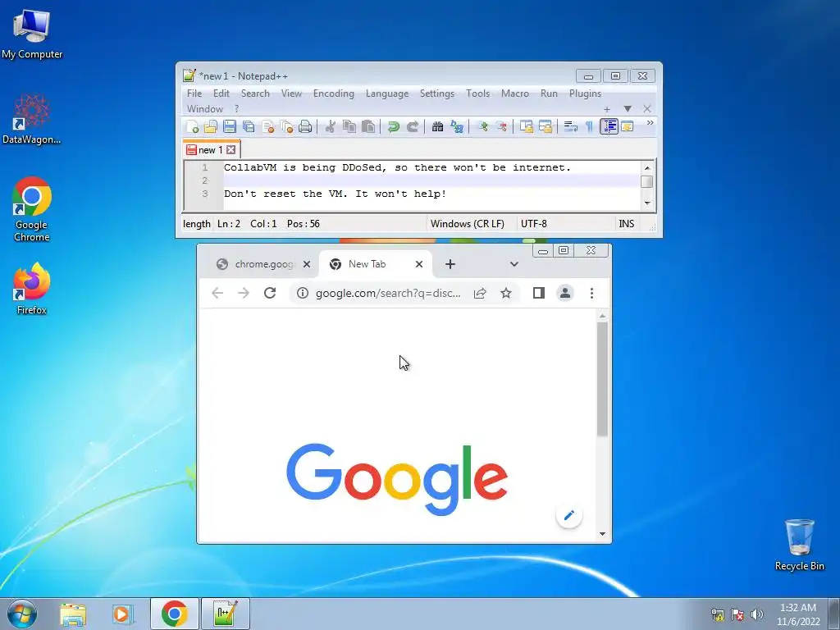Open Chrome's three-dot menu

pos(591,293)
